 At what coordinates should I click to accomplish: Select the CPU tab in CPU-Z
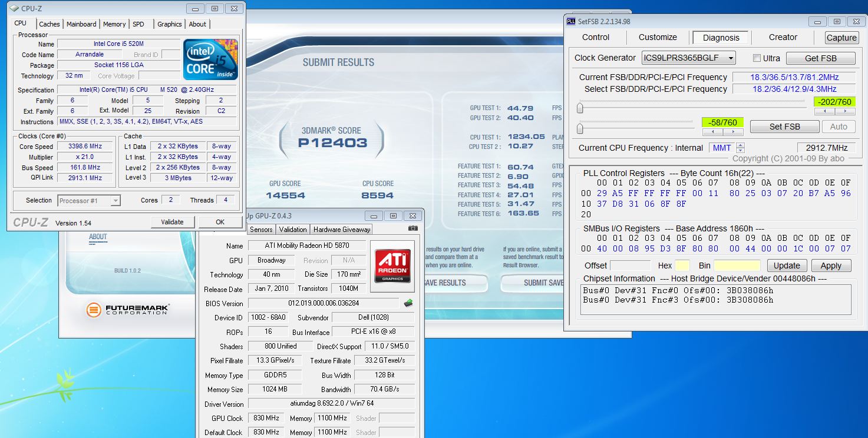(x=21, y=23)
